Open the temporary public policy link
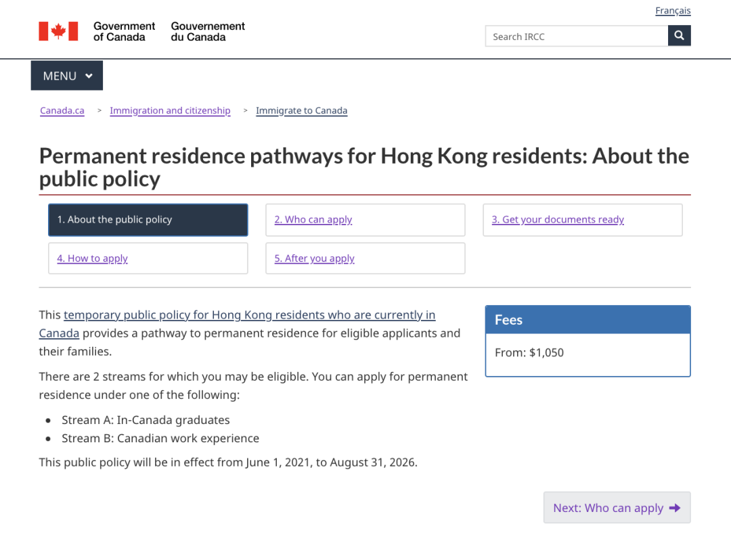 point(249,315)
